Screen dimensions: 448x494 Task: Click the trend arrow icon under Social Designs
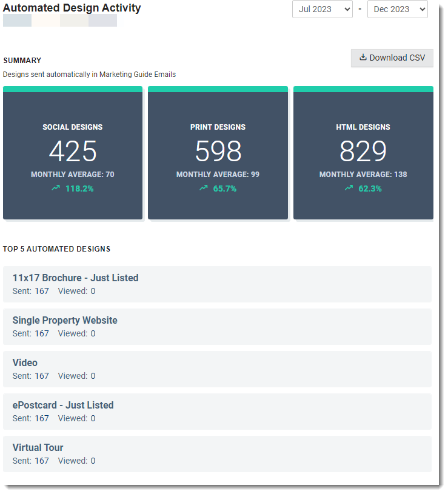[56, 189]
